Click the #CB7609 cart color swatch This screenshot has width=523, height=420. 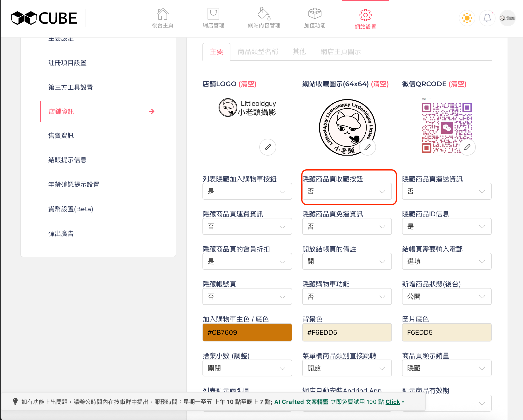pos(247,333)
